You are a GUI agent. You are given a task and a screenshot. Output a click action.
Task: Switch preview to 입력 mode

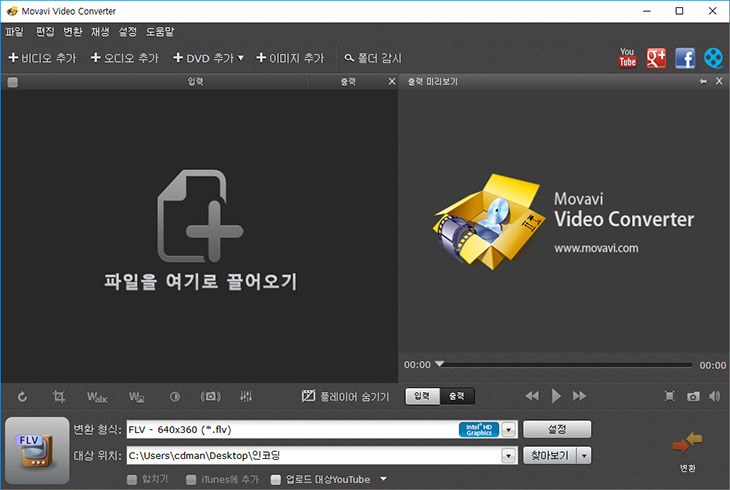422,396
